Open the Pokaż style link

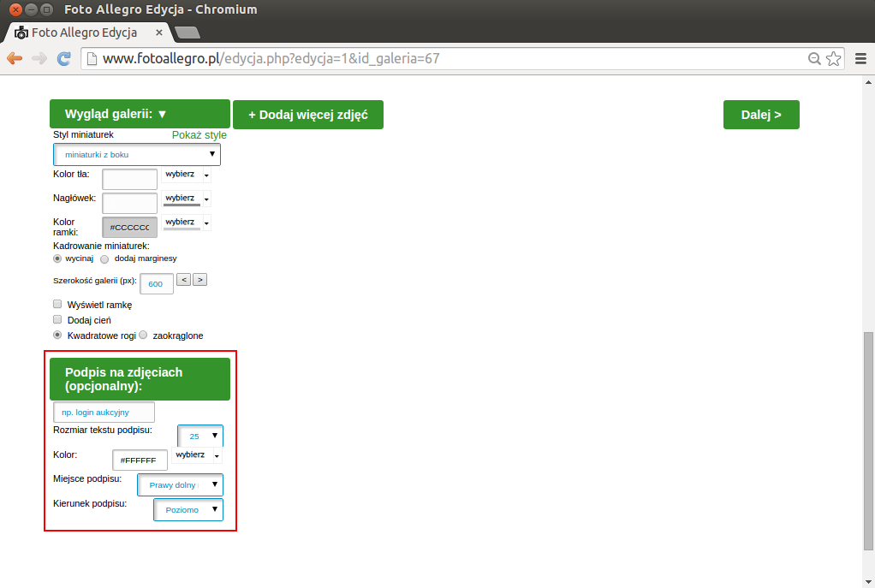[x=199, y=135]
